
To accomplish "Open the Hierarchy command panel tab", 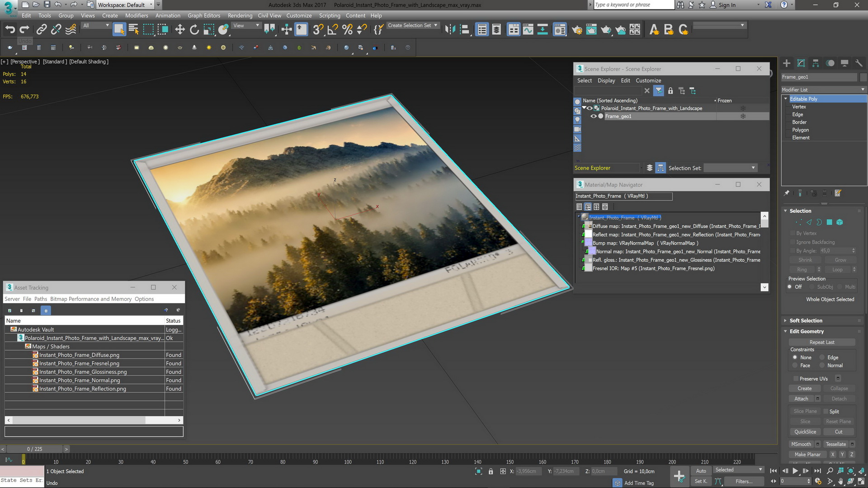I will (816, 63).
